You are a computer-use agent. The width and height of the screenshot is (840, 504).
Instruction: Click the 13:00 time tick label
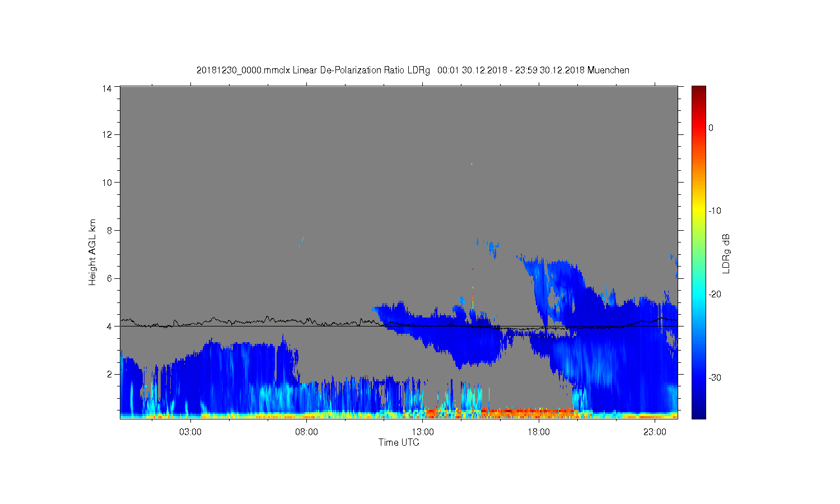(x=423, y=432)
